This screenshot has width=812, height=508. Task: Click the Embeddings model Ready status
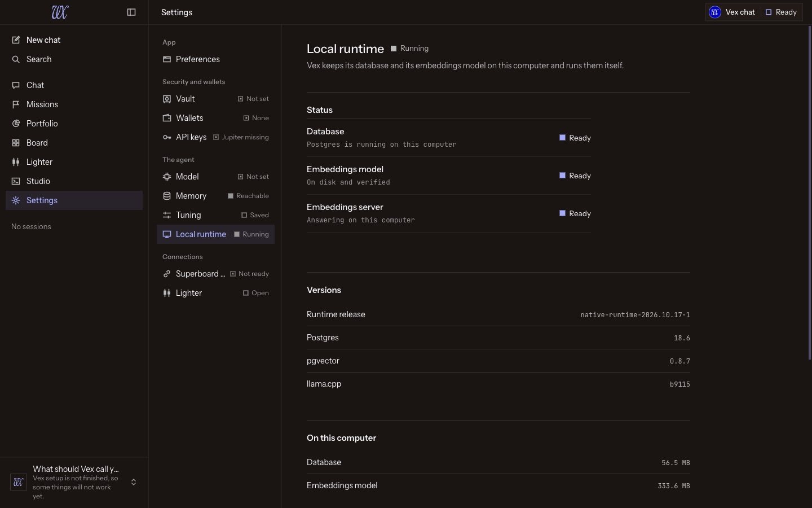575,176
